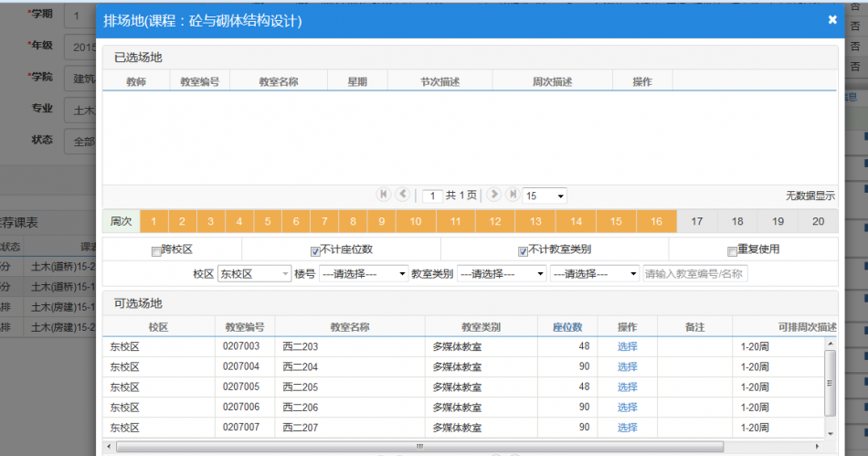Deselect week 10 in the 周次 bar
The width and height of the screenshot is (868, 456).
tap(416, 221)
